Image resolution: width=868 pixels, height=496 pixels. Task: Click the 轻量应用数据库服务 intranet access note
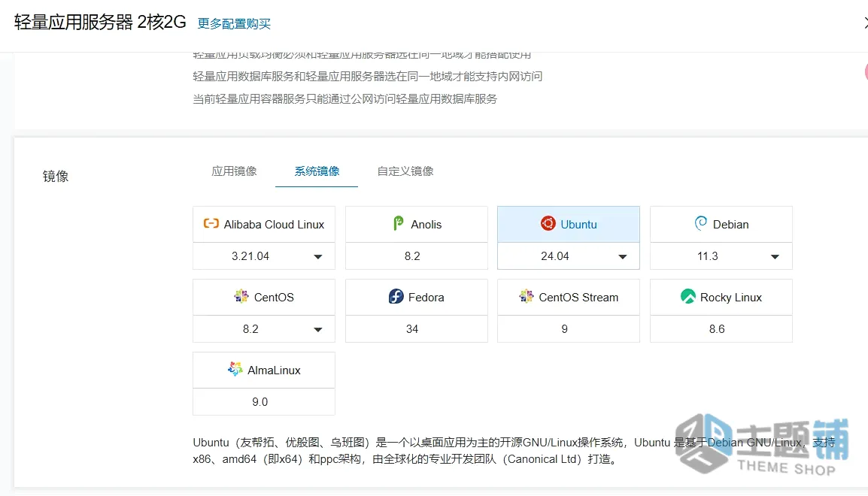click(x=368, y=77)
